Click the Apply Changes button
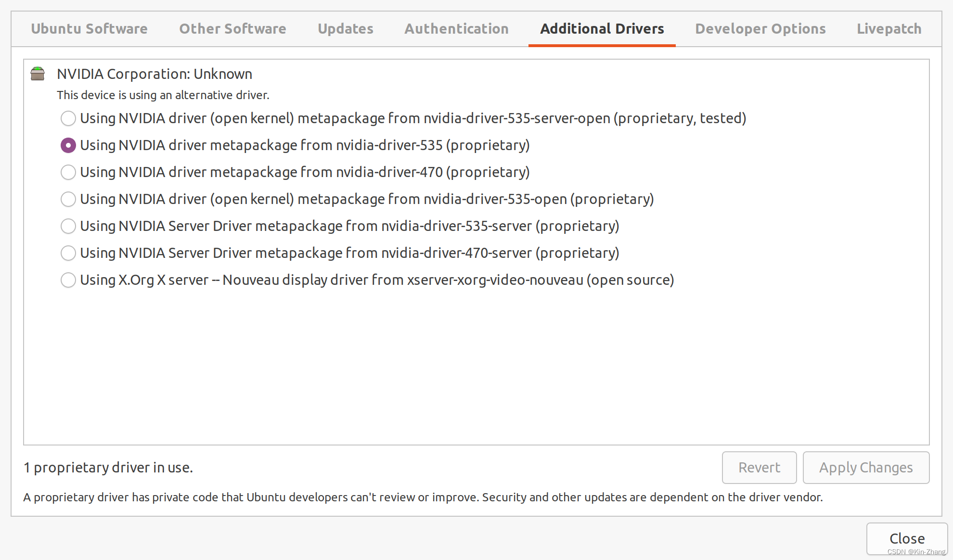 pos(866,468)
